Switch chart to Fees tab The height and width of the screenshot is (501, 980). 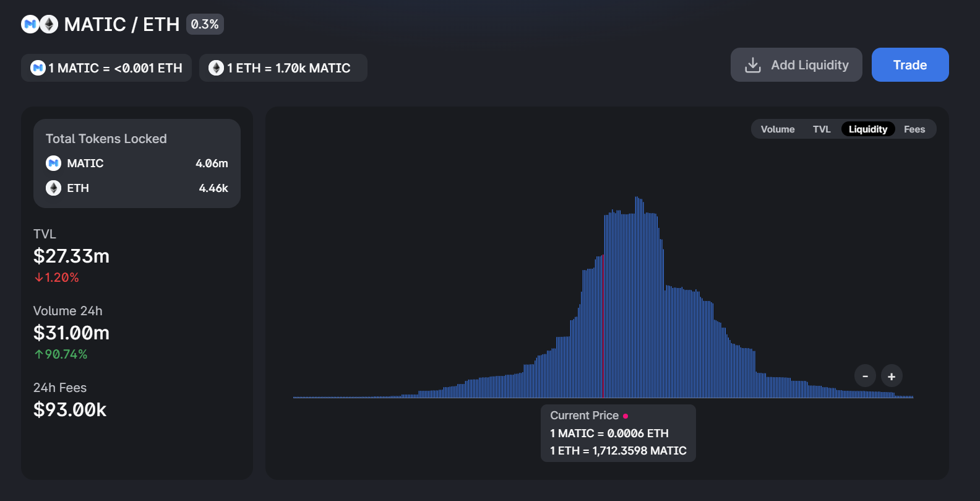coord(914,129)
